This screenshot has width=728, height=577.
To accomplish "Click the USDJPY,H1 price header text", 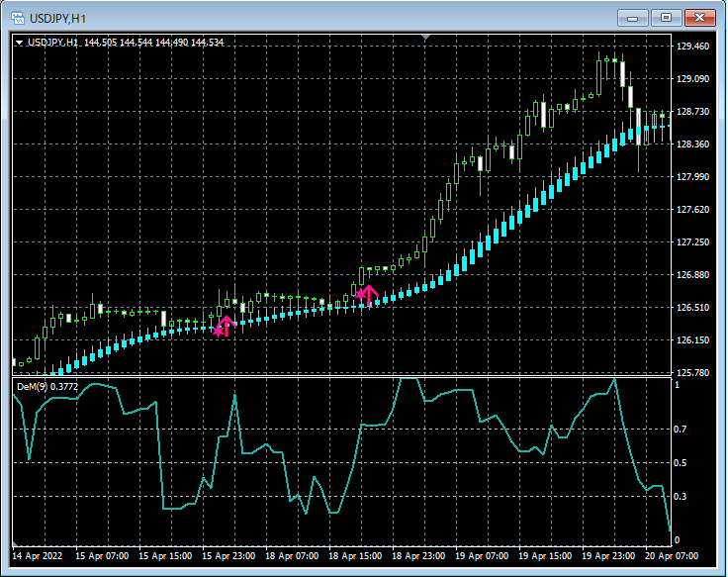I will pos(126,43).
